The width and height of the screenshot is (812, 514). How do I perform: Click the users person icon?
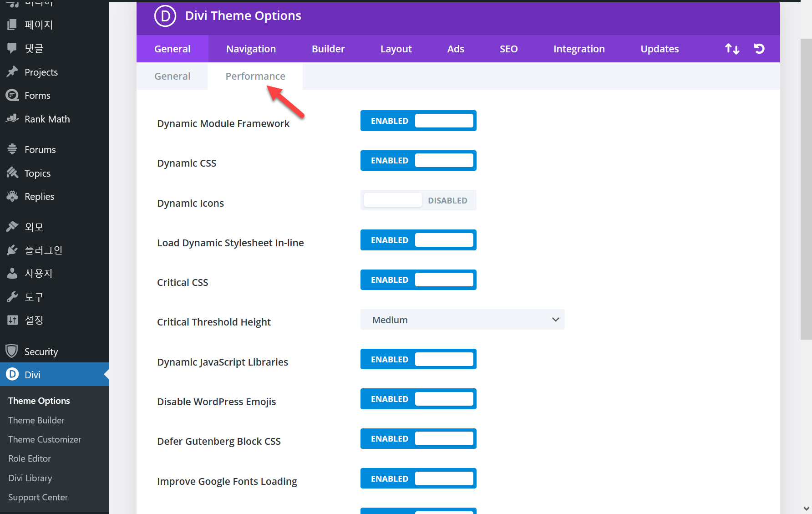[x=12, y=273]
